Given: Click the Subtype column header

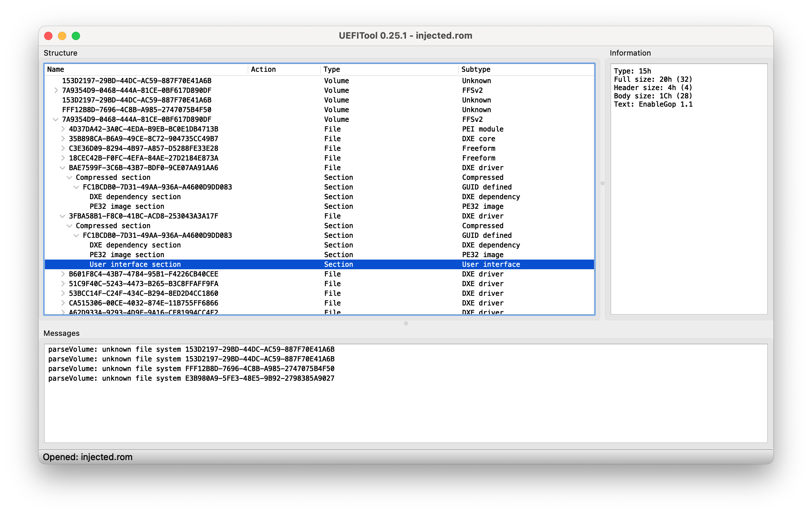Looking at the screenshot, I should 476,69.
